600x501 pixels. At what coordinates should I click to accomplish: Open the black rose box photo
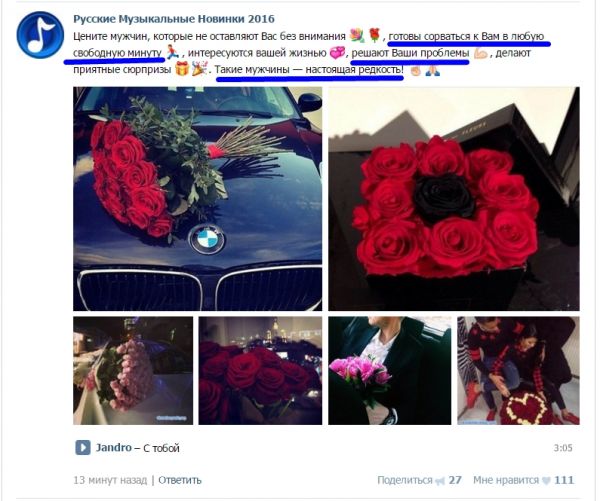454,199
